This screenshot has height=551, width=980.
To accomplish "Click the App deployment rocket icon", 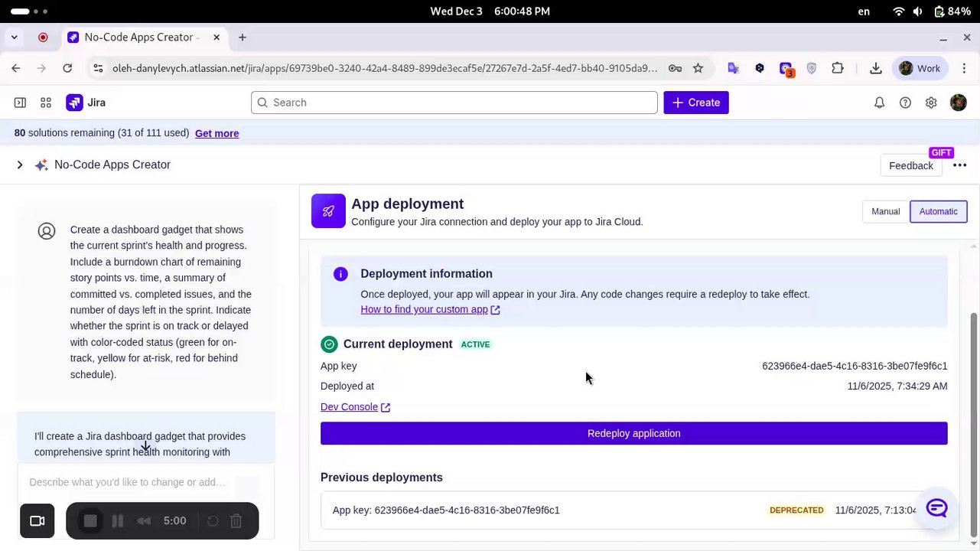I will point(328,211).
